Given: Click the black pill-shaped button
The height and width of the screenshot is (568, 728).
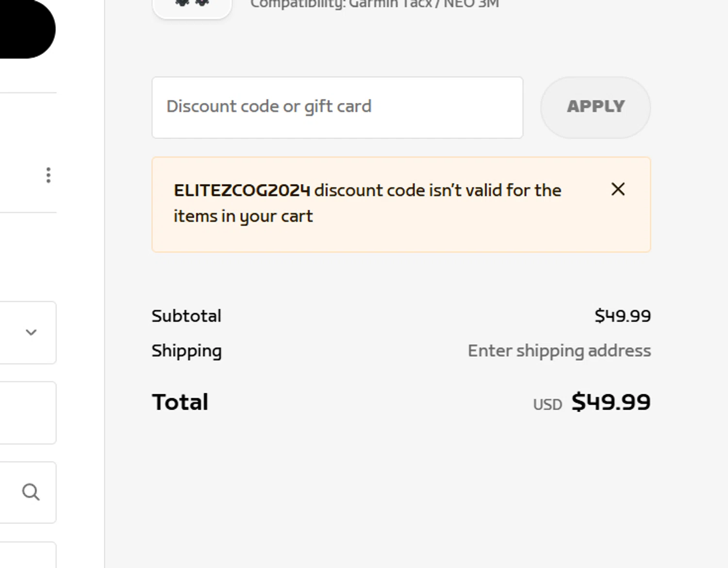Looking at the screenshot, I should point(24,29).
